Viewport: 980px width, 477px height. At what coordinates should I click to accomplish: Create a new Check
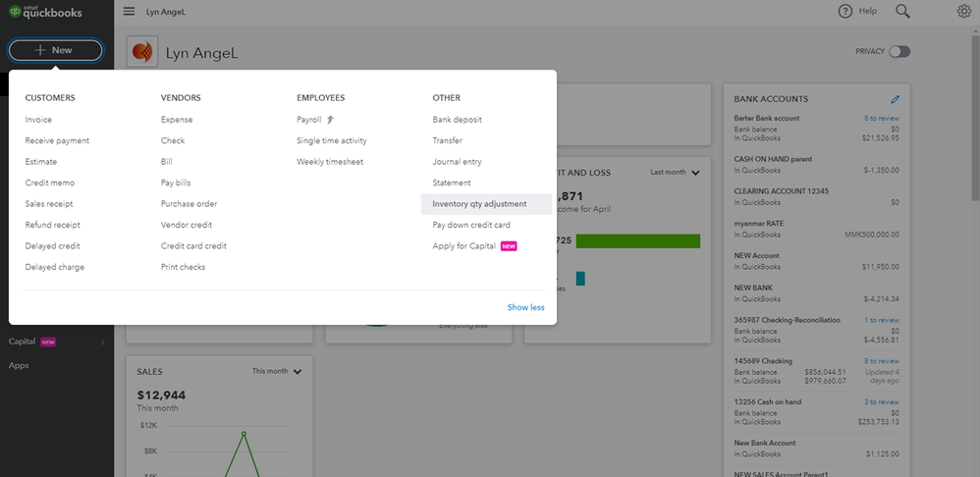pyautogui.click(x=173, y=140)
